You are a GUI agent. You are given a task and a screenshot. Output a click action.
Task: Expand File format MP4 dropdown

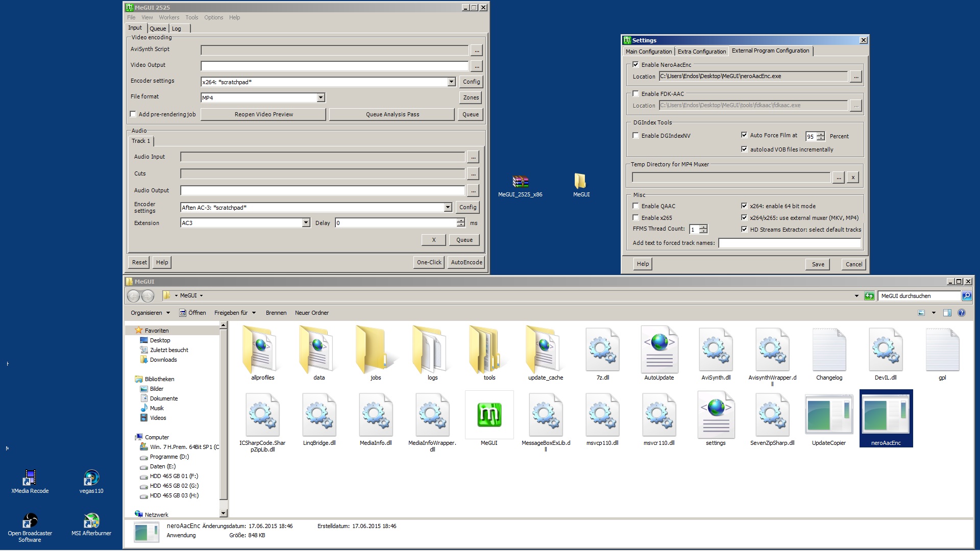[x=321, y=97]
